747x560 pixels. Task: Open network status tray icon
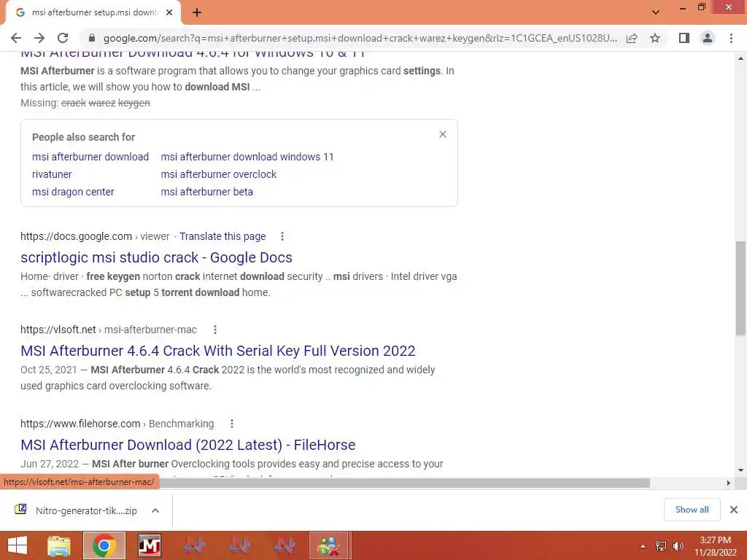coord(661,546)
